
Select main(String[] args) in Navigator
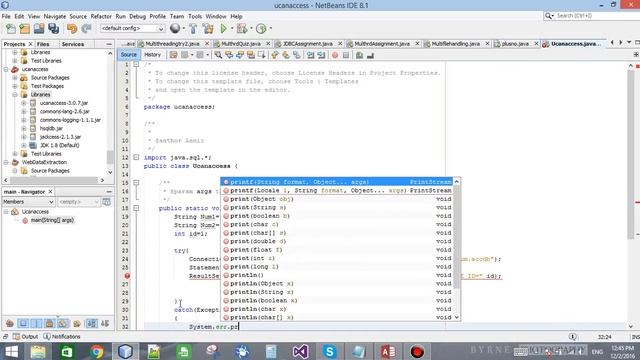click(x=52, y=220)
